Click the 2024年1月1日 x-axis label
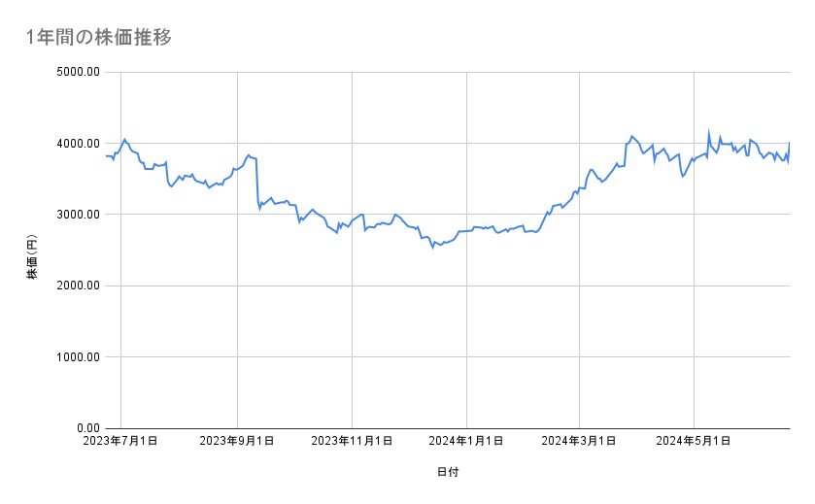Viewport: 815px width, 504px height. (467, 441)
